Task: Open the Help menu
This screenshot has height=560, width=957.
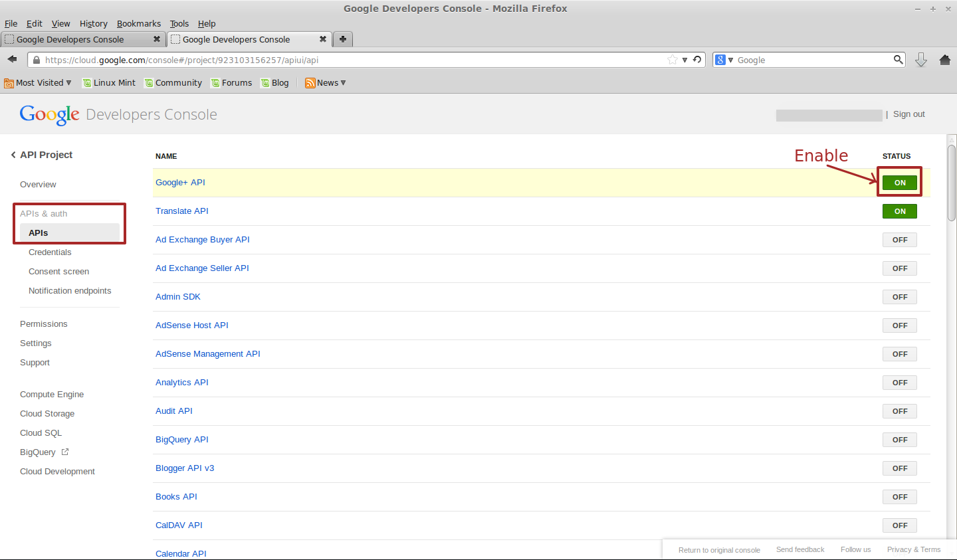Action: click(207, 23)
